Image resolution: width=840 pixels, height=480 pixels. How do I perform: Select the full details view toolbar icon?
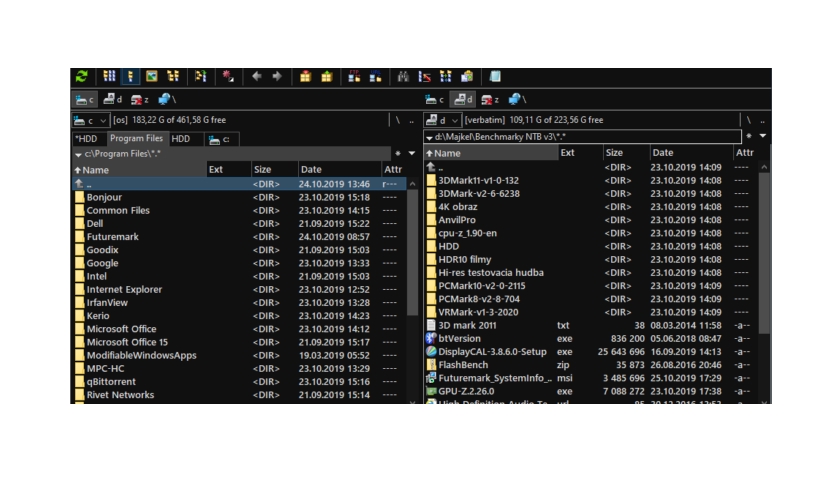(x=130, y=77)
